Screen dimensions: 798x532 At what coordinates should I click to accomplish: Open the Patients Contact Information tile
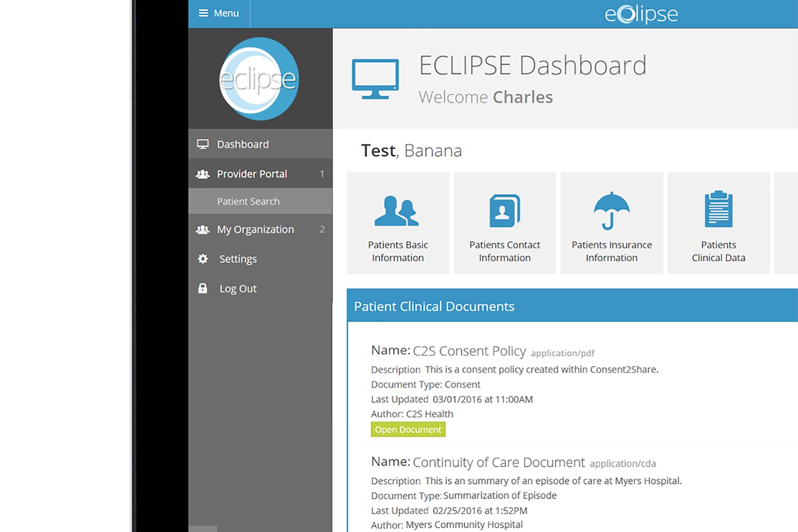(x=505, y=223)
